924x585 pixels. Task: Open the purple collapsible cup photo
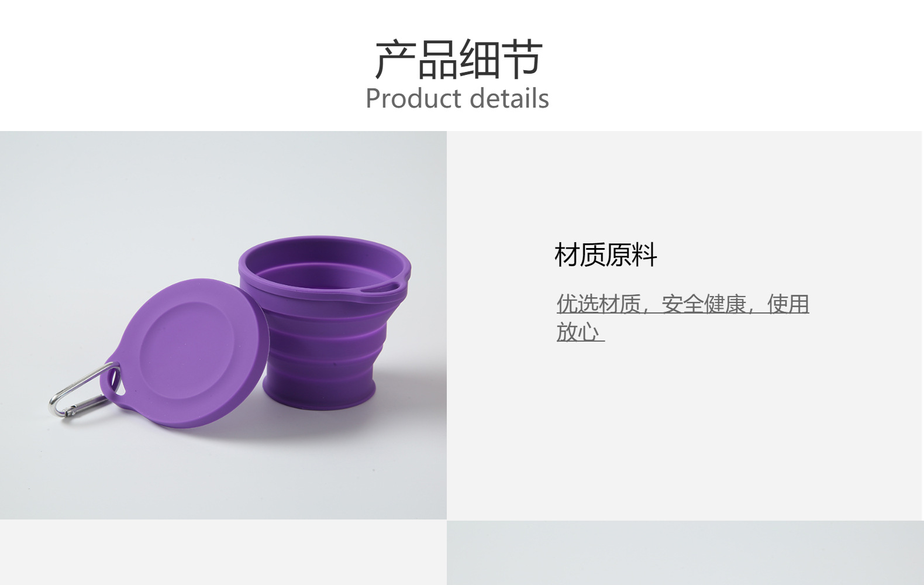point(223,325)
